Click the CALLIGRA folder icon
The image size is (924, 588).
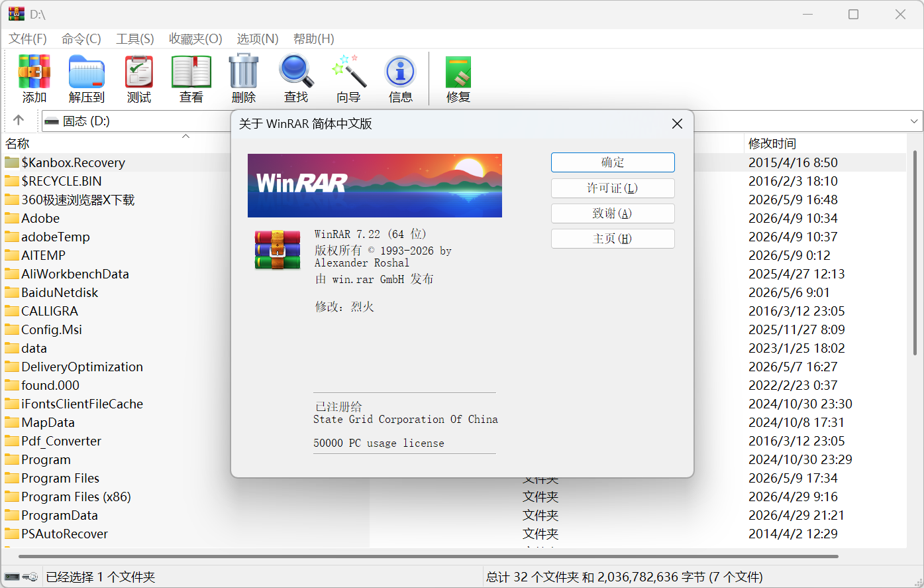click(12, 311)
